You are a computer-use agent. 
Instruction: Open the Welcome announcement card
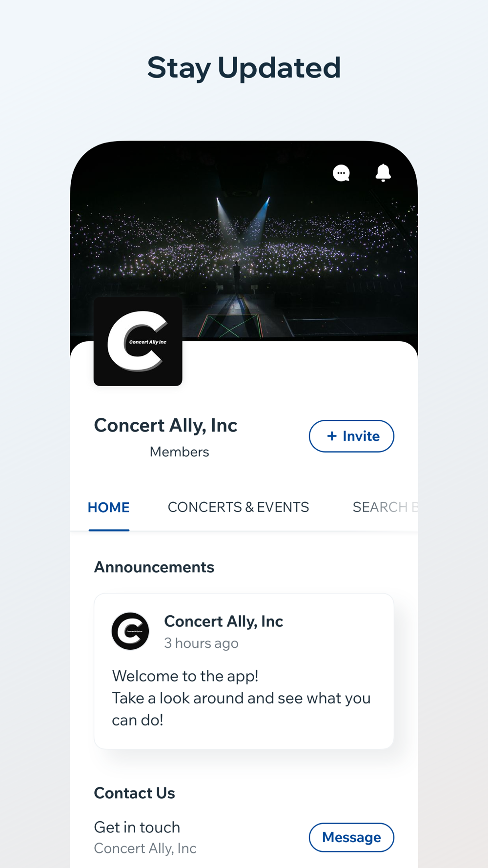click(244, 671)
